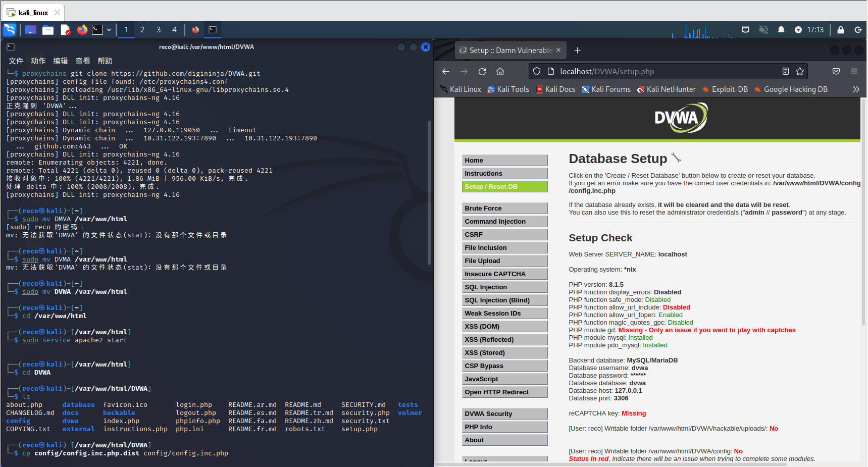
Task: Open the 文件 menu in the terminal
Action: pyautogui.click(x=16, y=61)
